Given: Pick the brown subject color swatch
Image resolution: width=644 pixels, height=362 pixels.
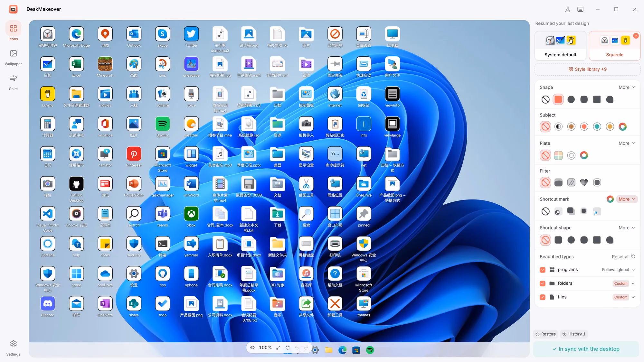Looking at the screenshot, I should (571, 126).
